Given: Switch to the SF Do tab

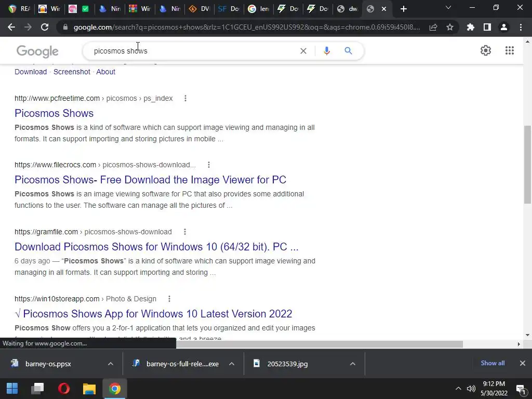Looking at the screenshot, I should [x=229, y=9].
